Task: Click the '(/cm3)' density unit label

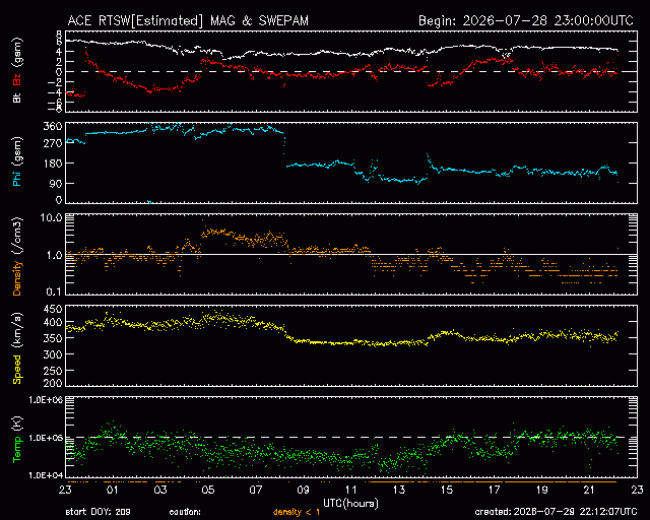Action: [x=17, y=236]
